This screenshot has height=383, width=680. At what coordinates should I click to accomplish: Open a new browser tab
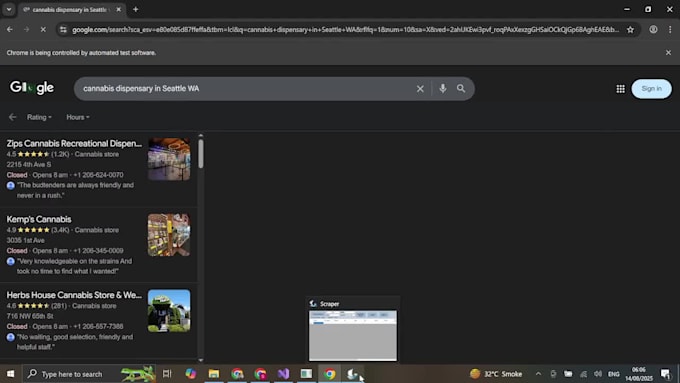[x=135, y=9]
